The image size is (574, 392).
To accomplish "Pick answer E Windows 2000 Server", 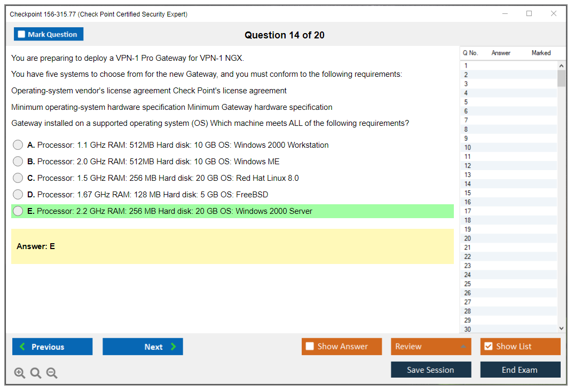I will 18,211.
